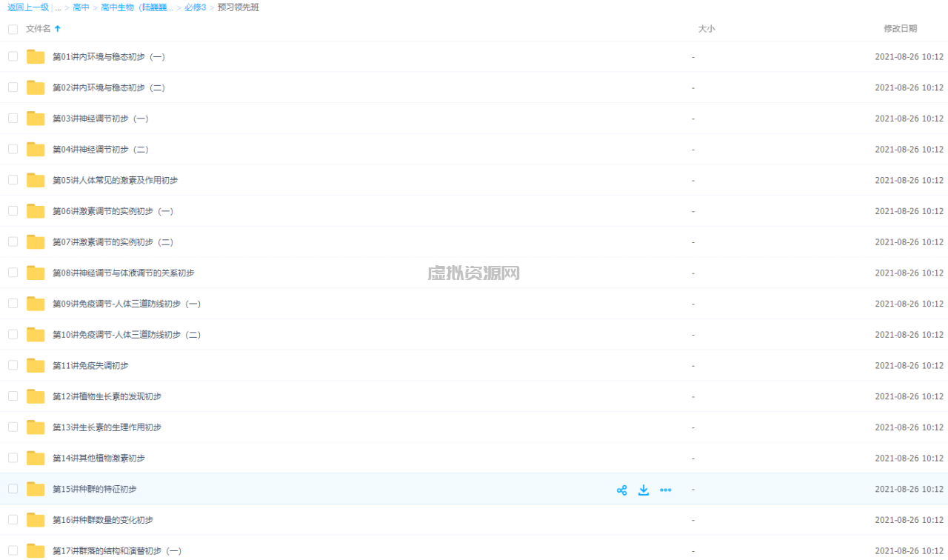
Task: Click folder icon of 第14讲其他植物激素初步
Action: [x=36, y=459]
